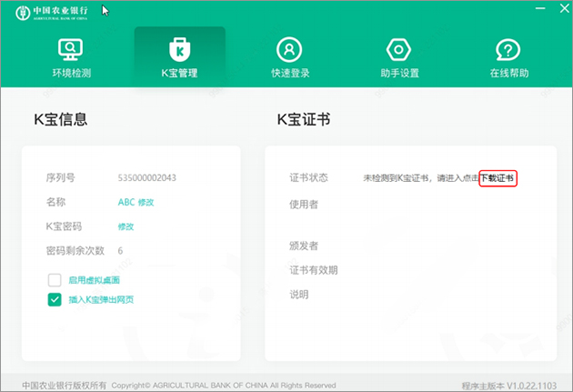Open the 快速登录 user icon
Viewport: 573px width, 392px height.
click(288, 50)
